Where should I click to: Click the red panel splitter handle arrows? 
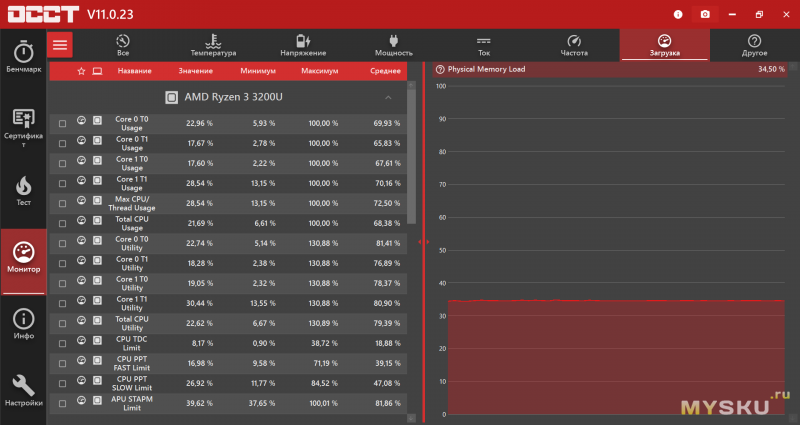point(423,242)
